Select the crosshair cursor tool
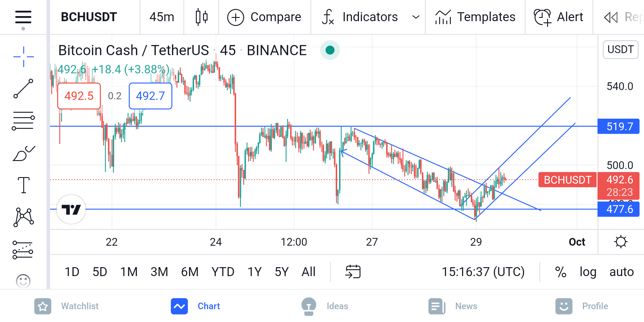This screenshot has height=322, width=644. click(24, 57)
